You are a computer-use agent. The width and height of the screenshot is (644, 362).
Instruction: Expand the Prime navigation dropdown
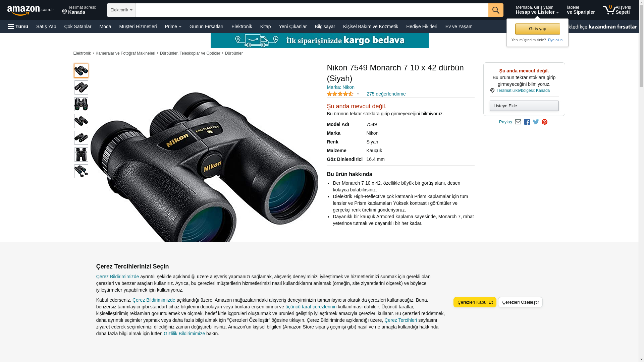[x=173, y=26]
